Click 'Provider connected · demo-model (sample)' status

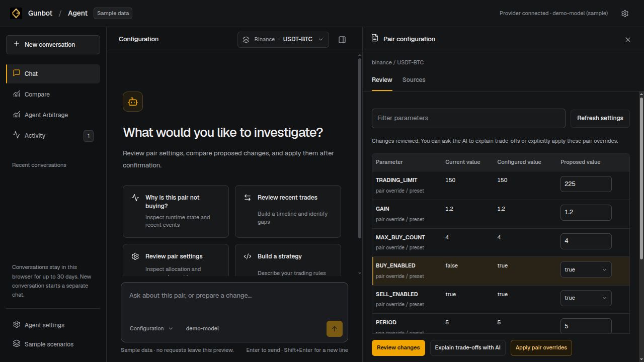click(553, 14)
